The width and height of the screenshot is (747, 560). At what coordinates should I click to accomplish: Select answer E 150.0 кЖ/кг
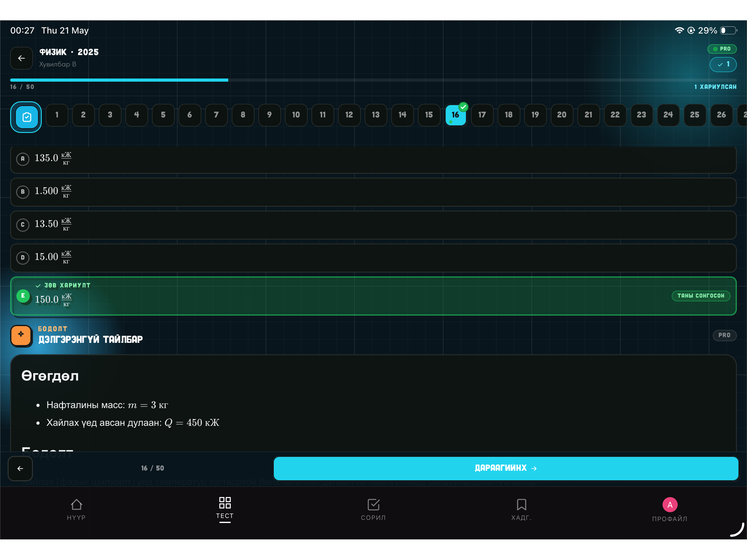click(x=373, y=296)
